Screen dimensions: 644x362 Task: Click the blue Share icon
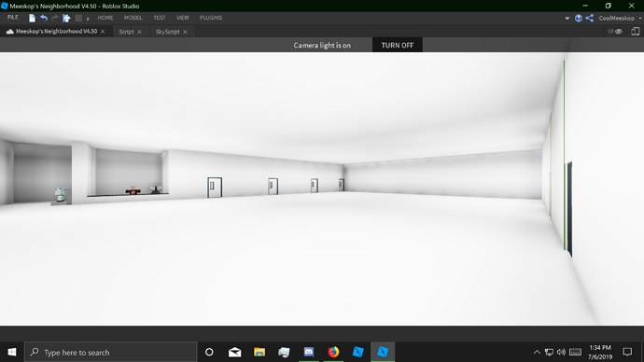[589, 18]
